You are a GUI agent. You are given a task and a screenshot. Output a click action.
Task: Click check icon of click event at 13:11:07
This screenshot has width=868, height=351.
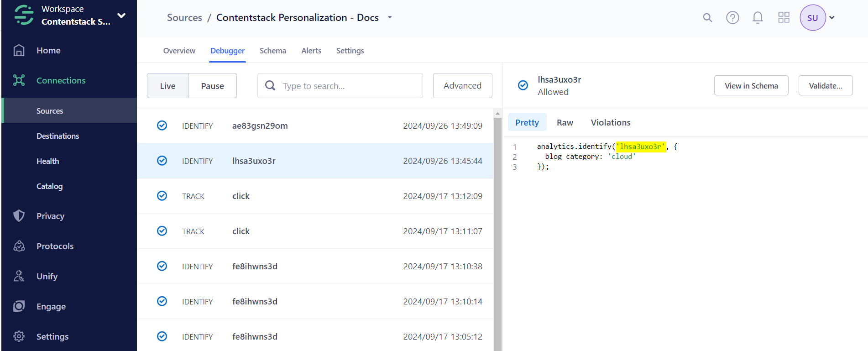pos(162,231)
